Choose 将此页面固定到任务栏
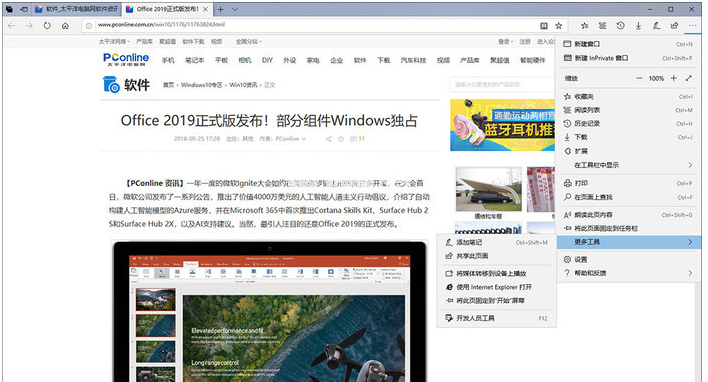The width and height of the screenshot is (708, 382). click(x=628, y=228)
